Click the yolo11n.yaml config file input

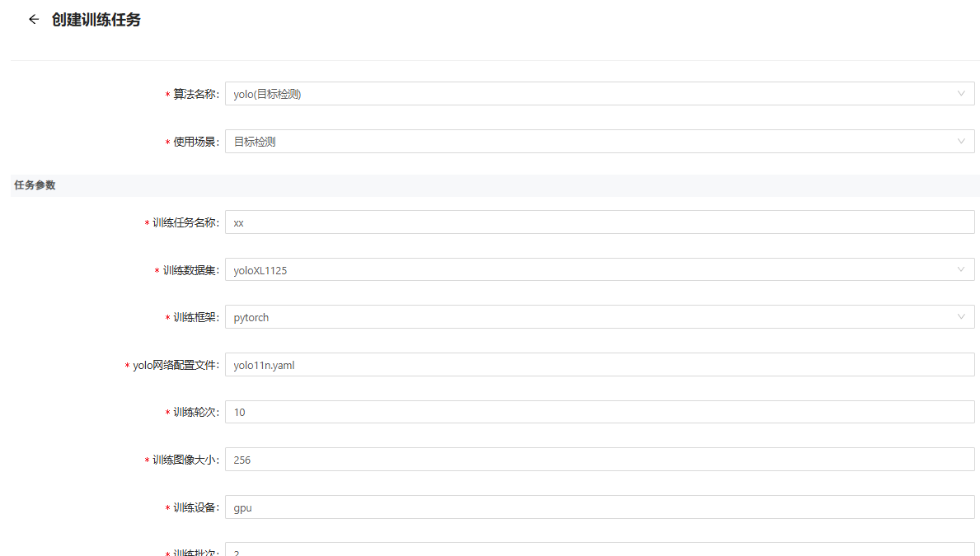(x=599, y=365)
